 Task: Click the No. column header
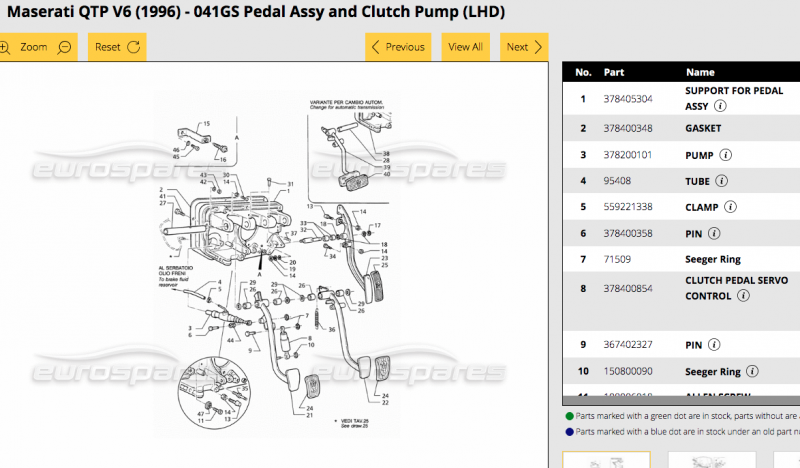point(583,72)
